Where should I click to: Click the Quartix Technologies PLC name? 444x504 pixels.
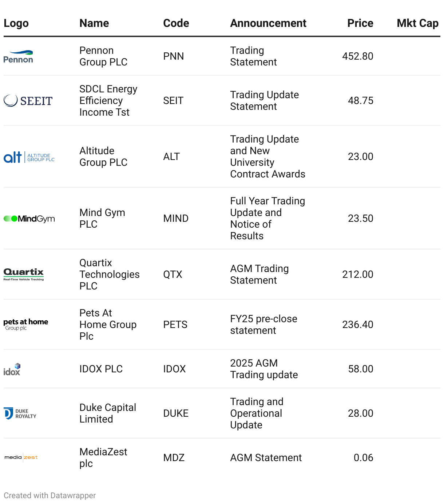pyautogui.click(x=109, y=275)
